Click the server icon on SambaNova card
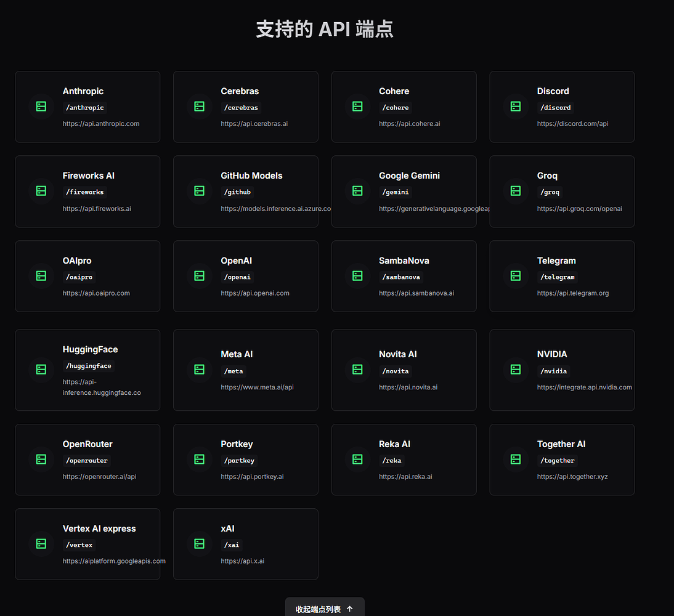 [357, 276]
